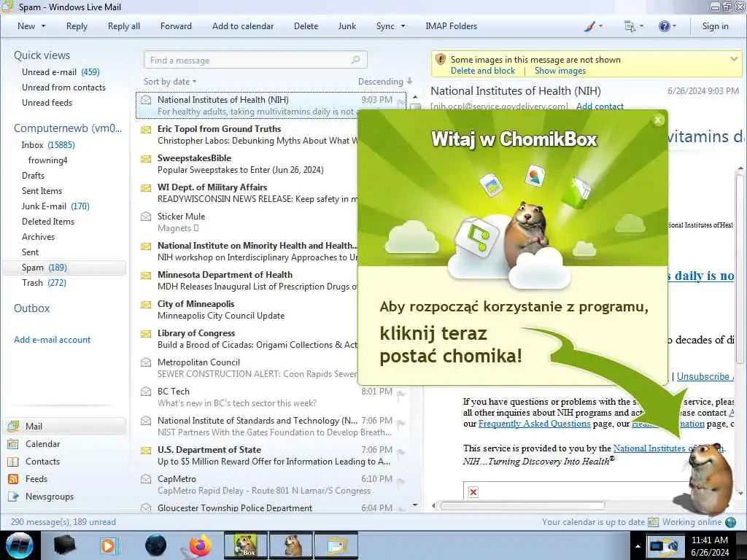Open the Inbox folder (15885)
The image size is (747, 560).
(47, 145)
